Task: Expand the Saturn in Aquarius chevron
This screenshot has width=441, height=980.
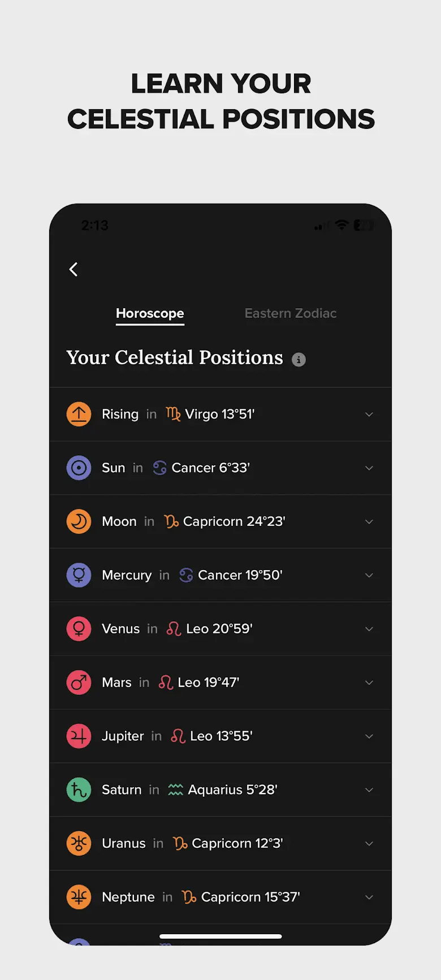Action: point(369,790)
